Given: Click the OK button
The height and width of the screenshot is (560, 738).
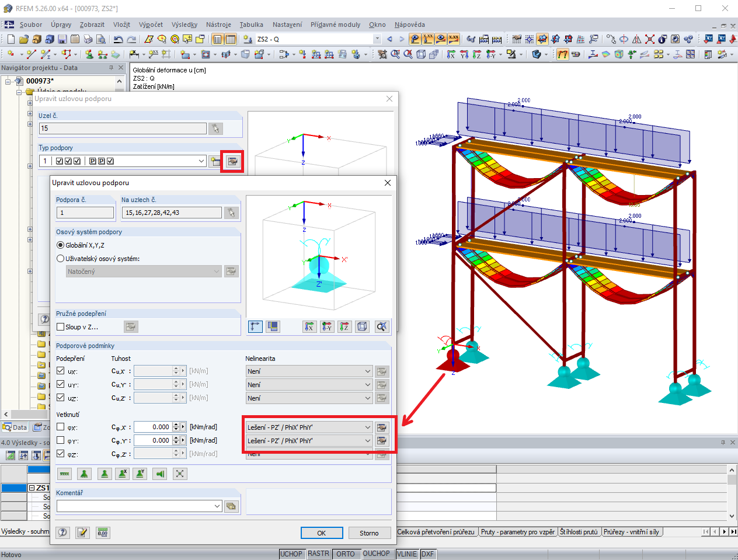Looking at the screenshot, I should click(321, 533).
